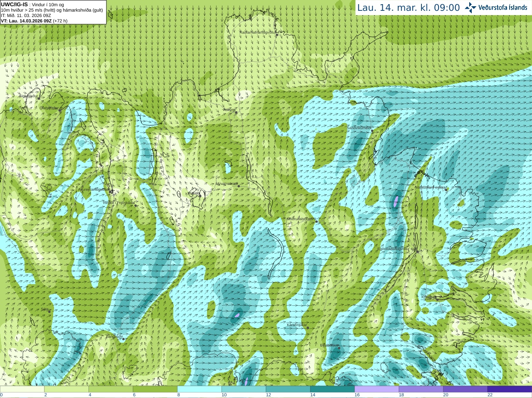The height and width of the screenshot is (398, 532).
Task: Select the Kárahnjúkar station marker
Action: [x=308, y=328]
